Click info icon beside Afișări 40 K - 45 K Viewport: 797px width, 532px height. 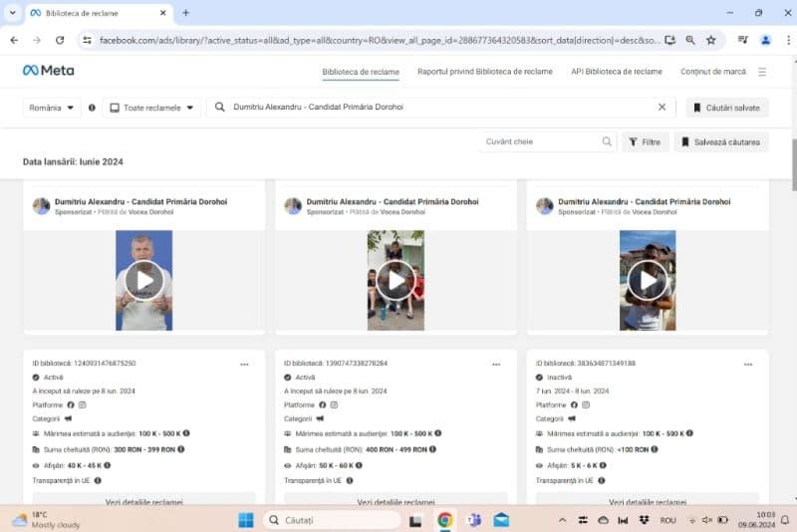tap(108, 465)
